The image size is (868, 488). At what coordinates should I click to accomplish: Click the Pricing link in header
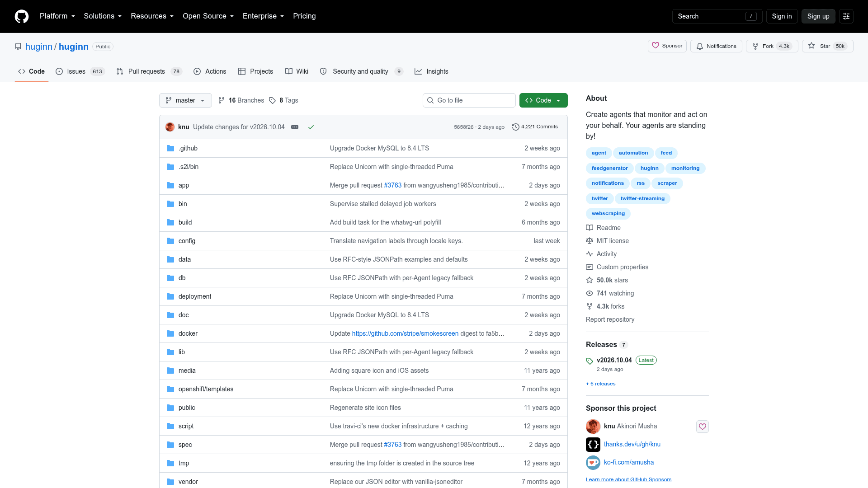(304, 16)
